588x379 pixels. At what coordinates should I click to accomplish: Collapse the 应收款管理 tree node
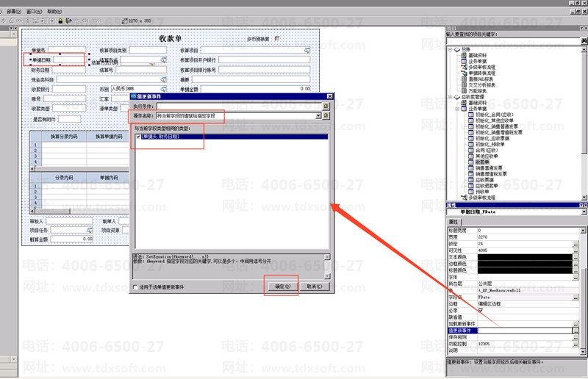coord(451,96)
